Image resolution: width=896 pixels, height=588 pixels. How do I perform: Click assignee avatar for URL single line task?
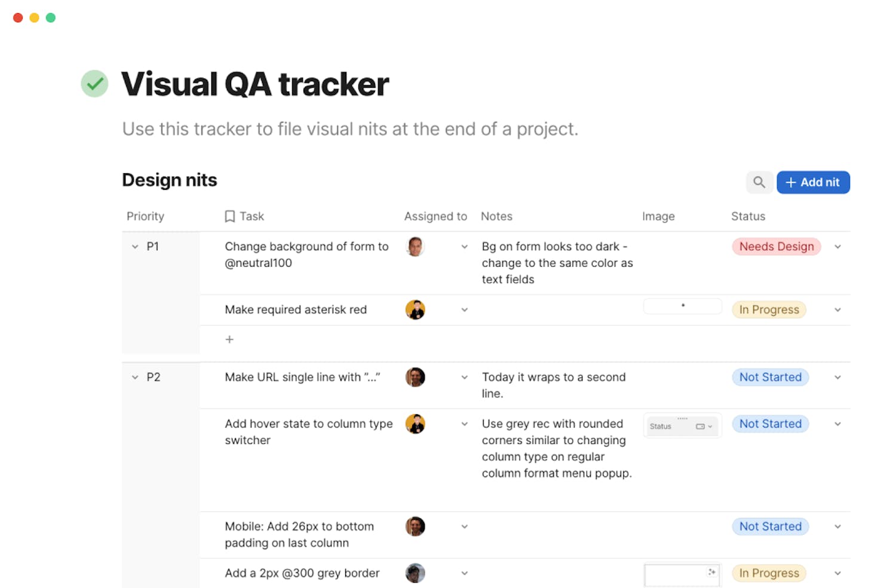tap(415, 377)
